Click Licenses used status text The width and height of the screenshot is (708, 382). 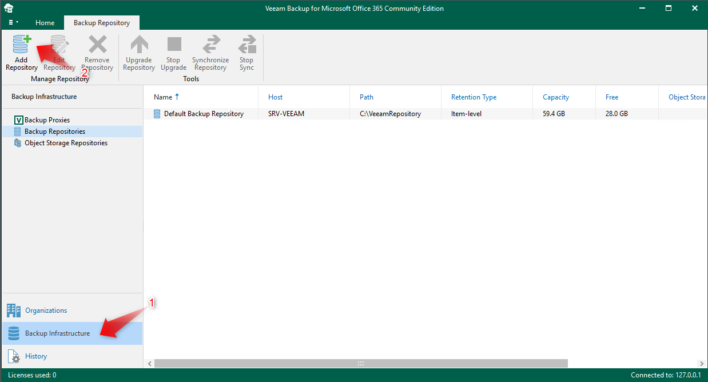tap(32, 375)
